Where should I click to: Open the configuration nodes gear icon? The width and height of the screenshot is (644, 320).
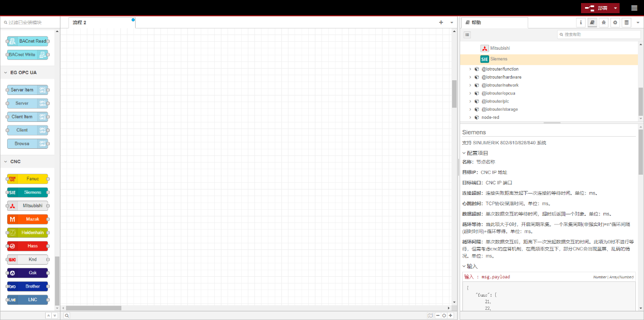tap(615, 22)
